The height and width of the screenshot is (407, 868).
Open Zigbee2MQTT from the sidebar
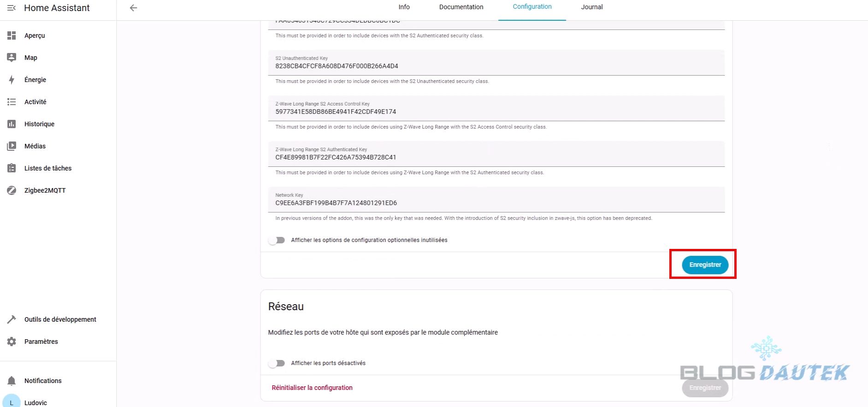(45, 190)
